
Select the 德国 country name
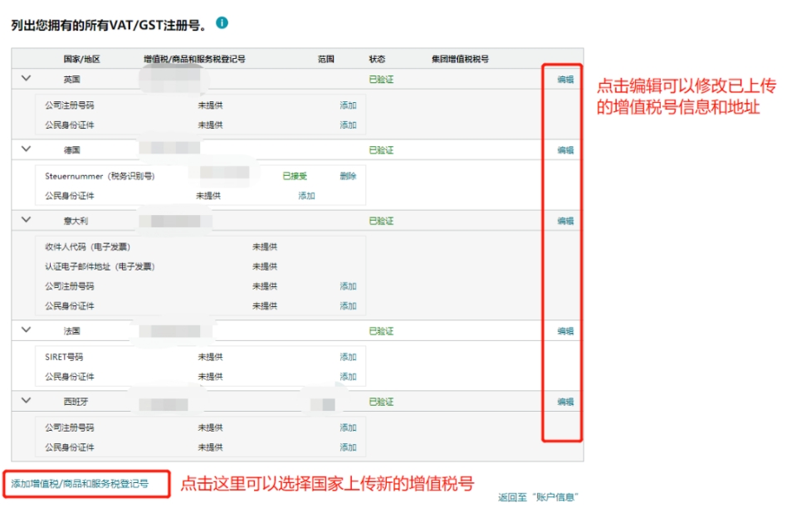(71, 150)
